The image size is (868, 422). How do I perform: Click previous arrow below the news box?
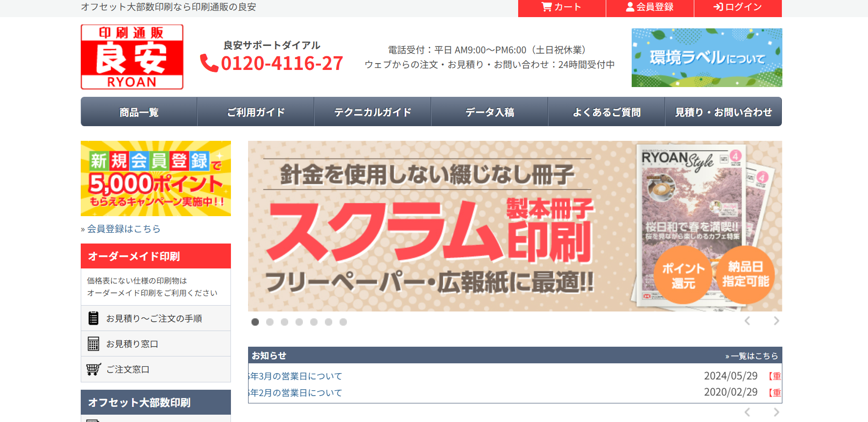pos(747,412)
